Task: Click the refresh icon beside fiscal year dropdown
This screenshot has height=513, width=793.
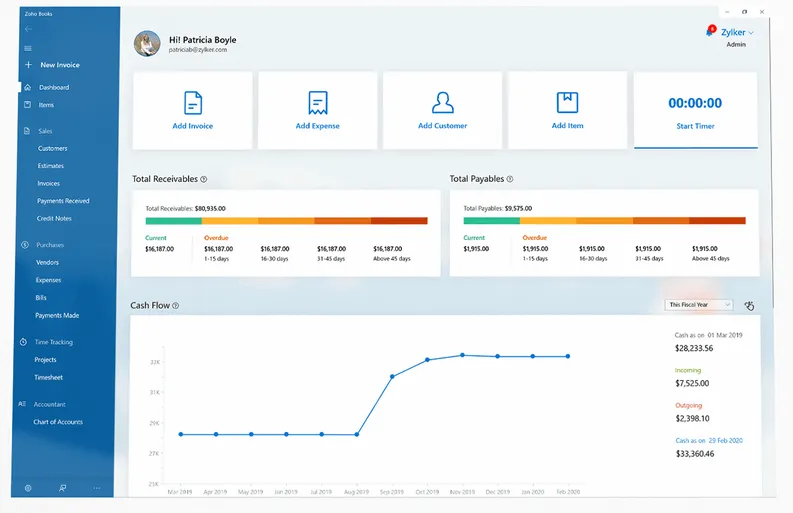Action: 750,305
